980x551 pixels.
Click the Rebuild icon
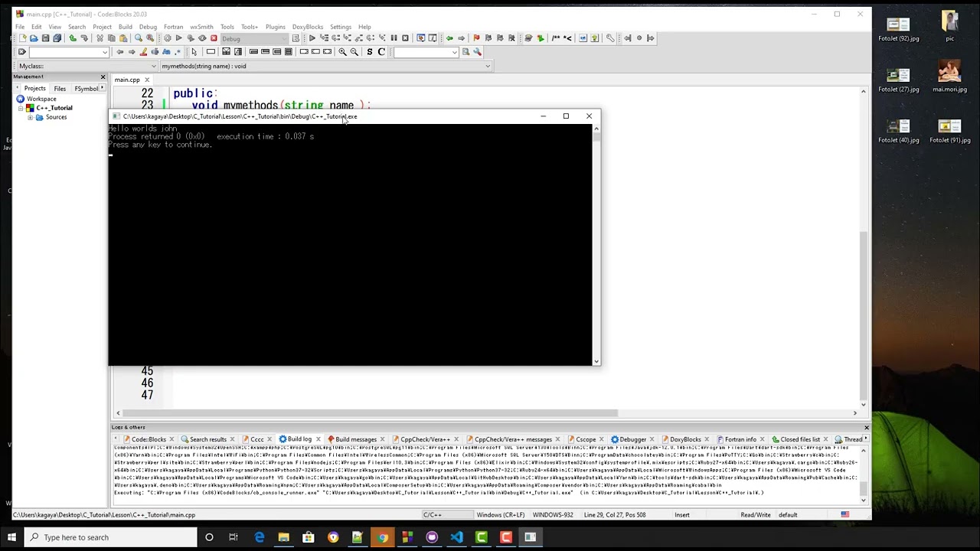coord(202,38)
